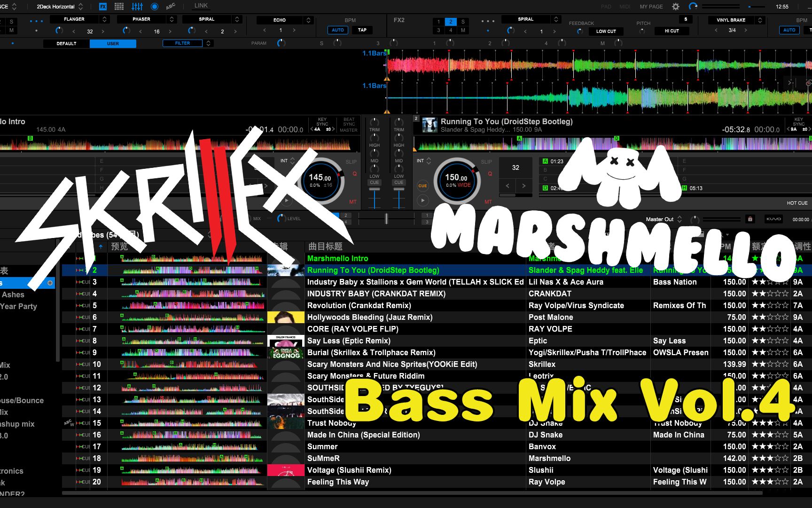
Task: Open ECHO effect selector dropdown
Action: (x=309, y=20)
